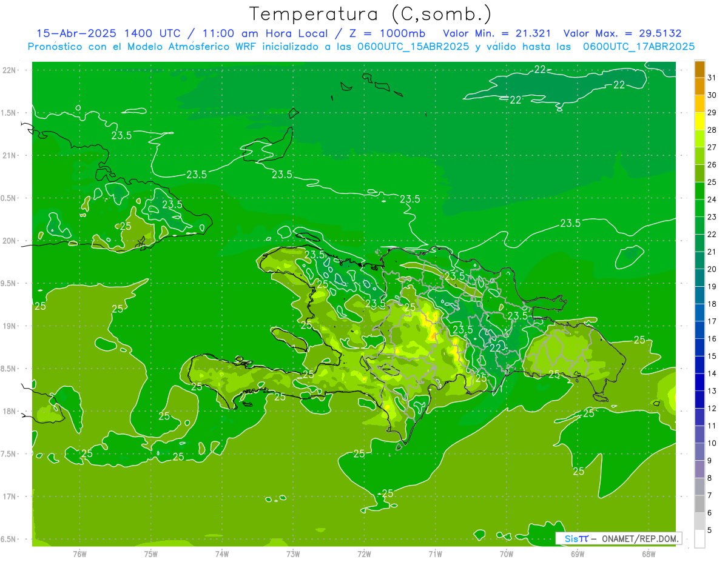This screenshot has height=562, width=728.
Task: Pick the teal swatch between 19 and 20
Action: [699, 278]
